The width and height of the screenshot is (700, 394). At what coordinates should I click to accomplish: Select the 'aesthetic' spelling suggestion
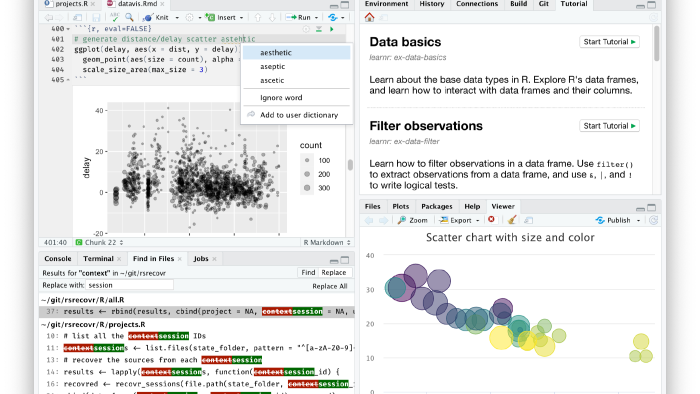pyautogui.click(x=296, y=52)
